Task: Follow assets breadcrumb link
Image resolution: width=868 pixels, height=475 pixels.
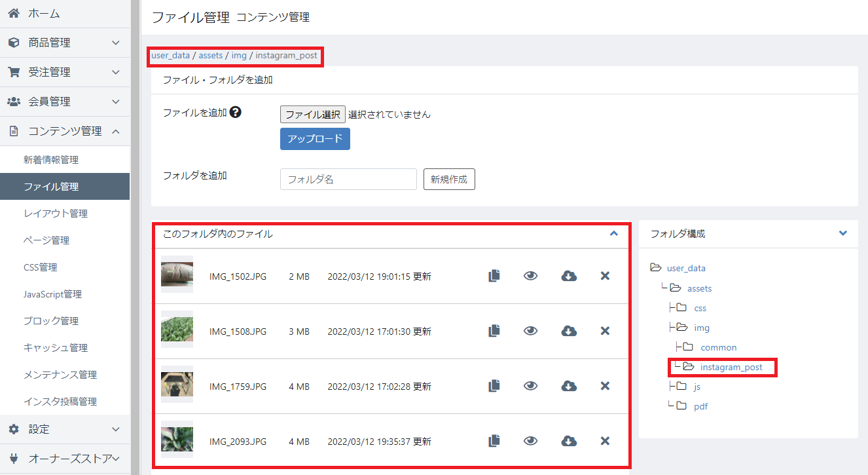Action: 211,56
